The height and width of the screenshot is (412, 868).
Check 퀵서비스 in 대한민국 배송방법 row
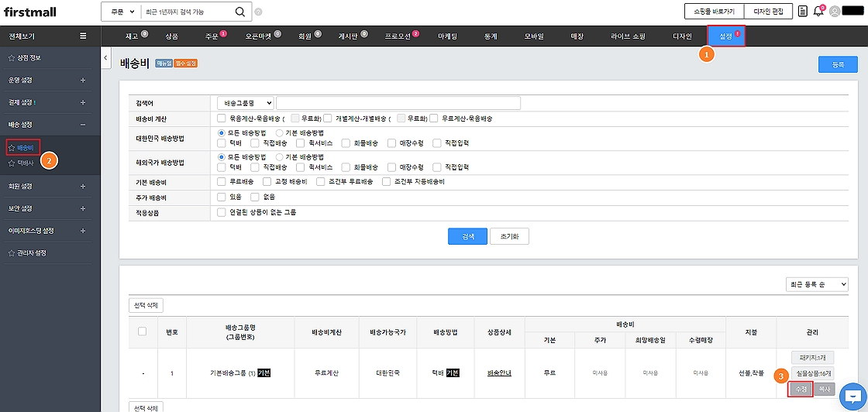click(301, 142)
